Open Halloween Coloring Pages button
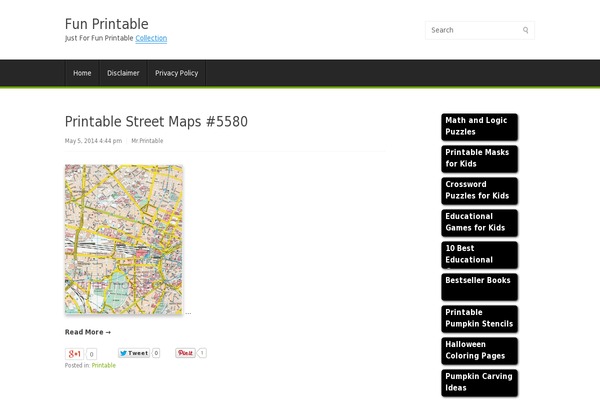The width and height of the screenshot is (600, 400). pyautogui.click(x=479, y=350)
